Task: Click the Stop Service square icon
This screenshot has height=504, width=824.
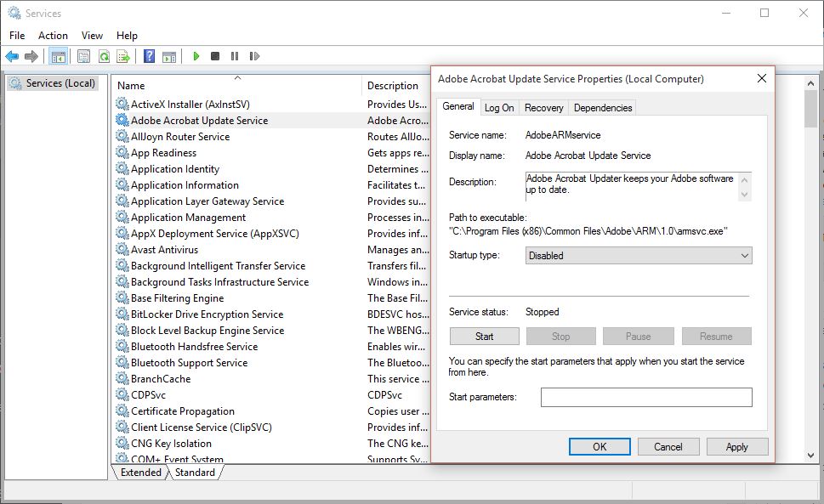Action: click(215, 56)
